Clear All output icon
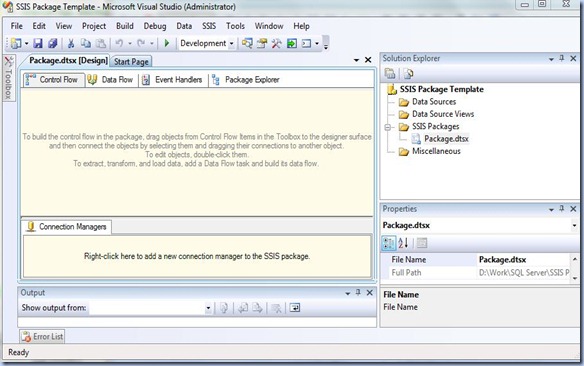This screenshot has width=584, height=366. coord(276,308)
